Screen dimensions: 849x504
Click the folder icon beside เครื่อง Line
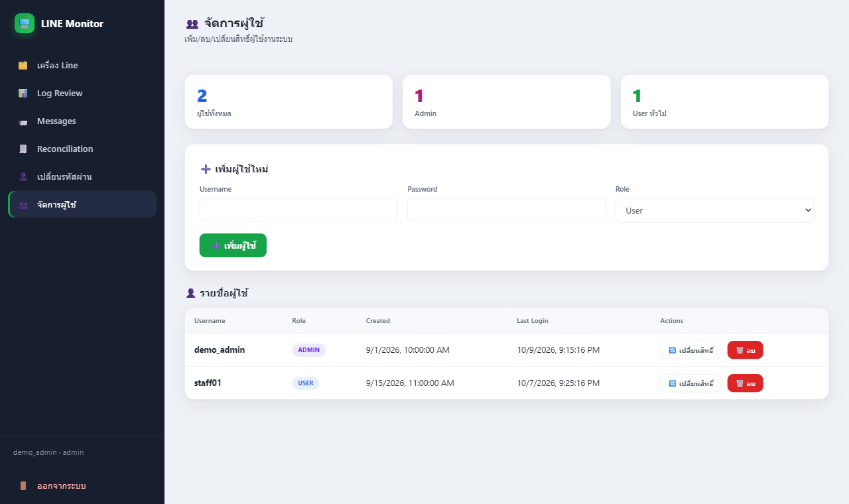click(23, 66)
